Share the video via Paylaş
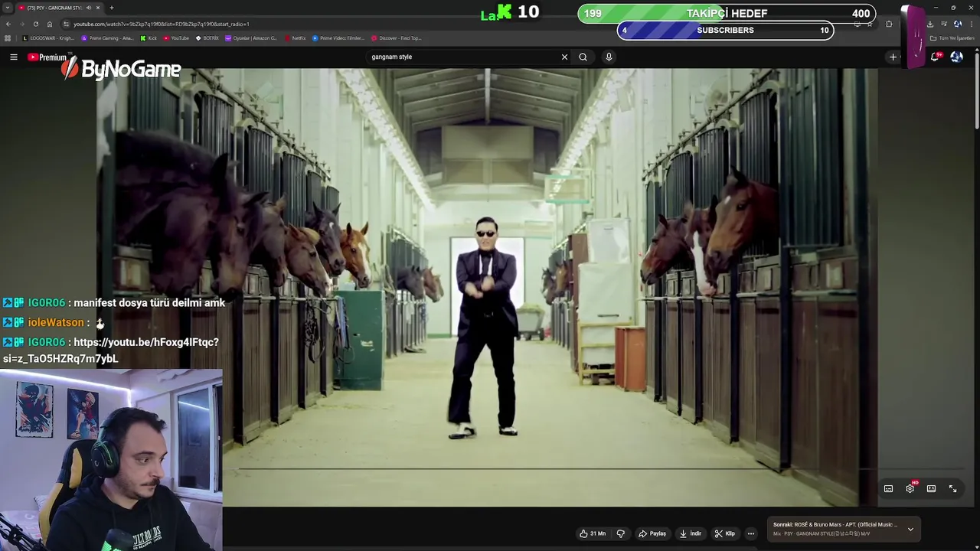Image resolution: width=980 pixels, height=551 pixels. click(x=652, y=533)
